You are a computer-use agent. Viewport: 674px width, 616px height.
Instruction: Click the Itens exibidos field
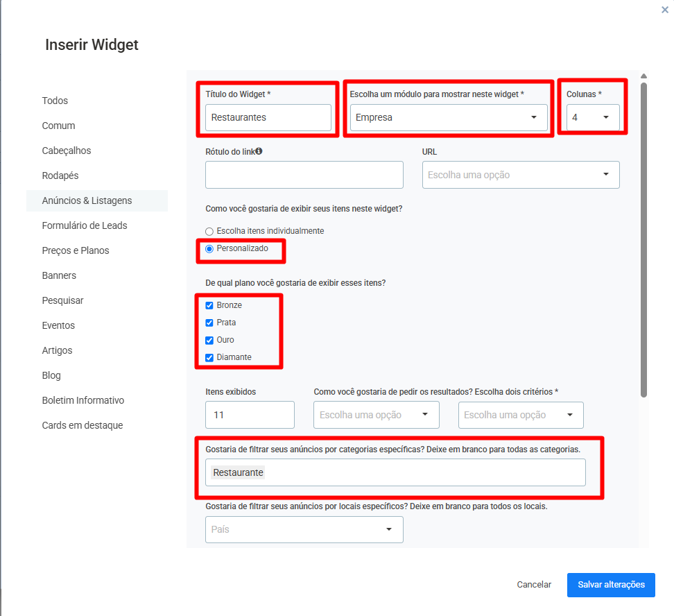point(250,415)
